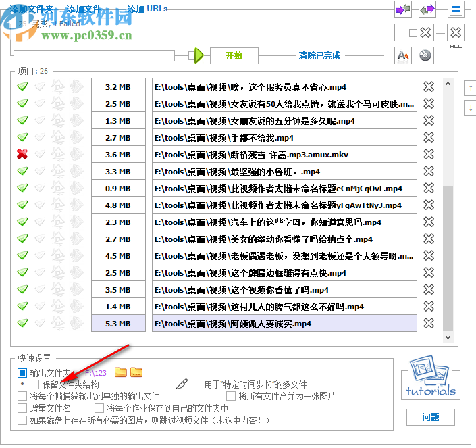Click the move item up arrow
Image resolution: width=476 pixels, height=448 pixels.
470,89
